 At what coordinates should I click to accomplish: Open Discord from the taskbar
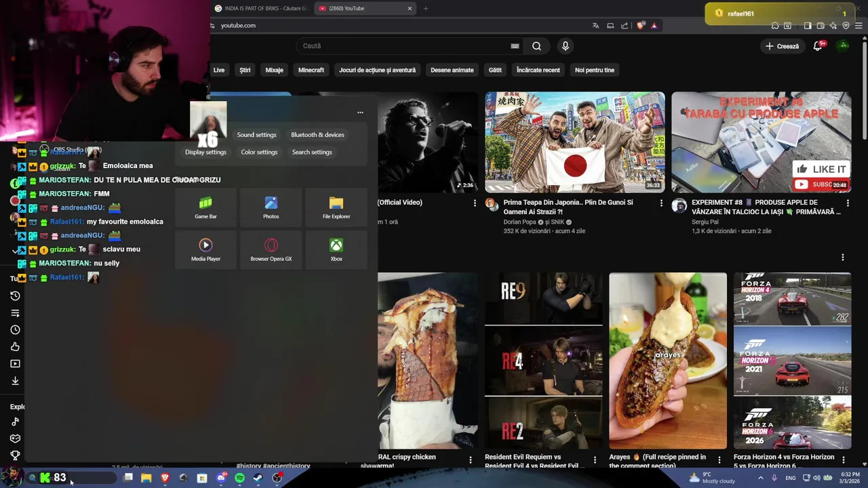pyautogui.click(x=221, y=478)
